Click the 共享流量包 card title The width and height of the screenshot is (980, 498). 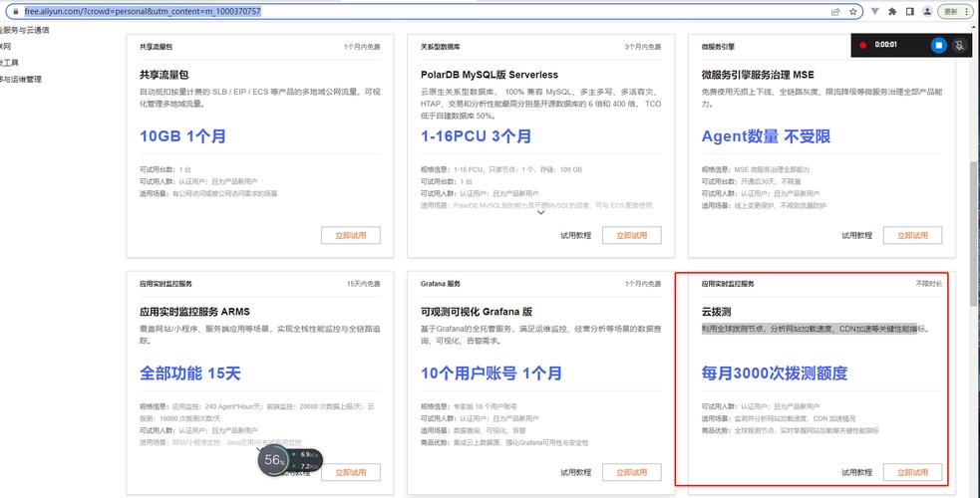click(164, 75)
